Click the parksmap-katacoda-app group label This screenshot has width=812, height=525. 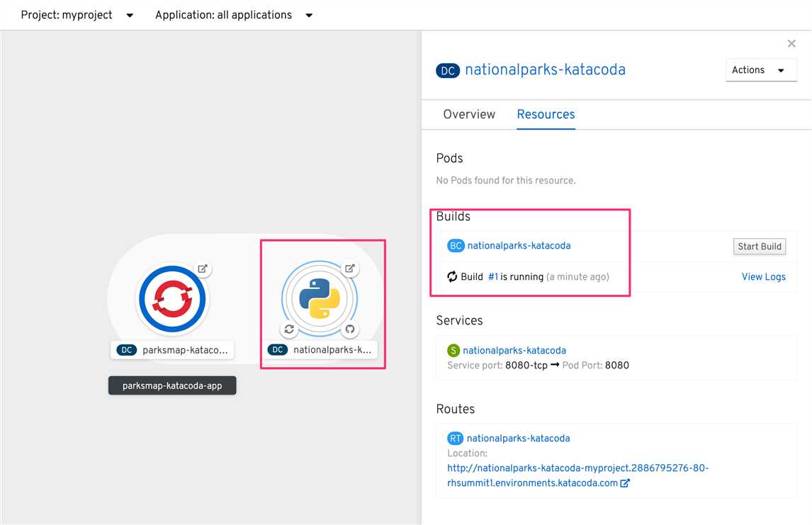point(172,385)
